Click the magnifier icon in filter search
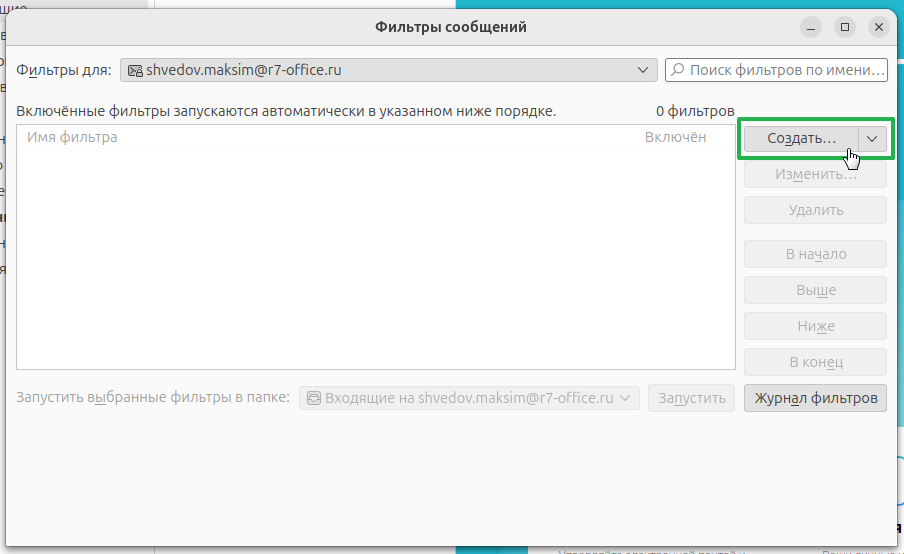 point(678,70)
